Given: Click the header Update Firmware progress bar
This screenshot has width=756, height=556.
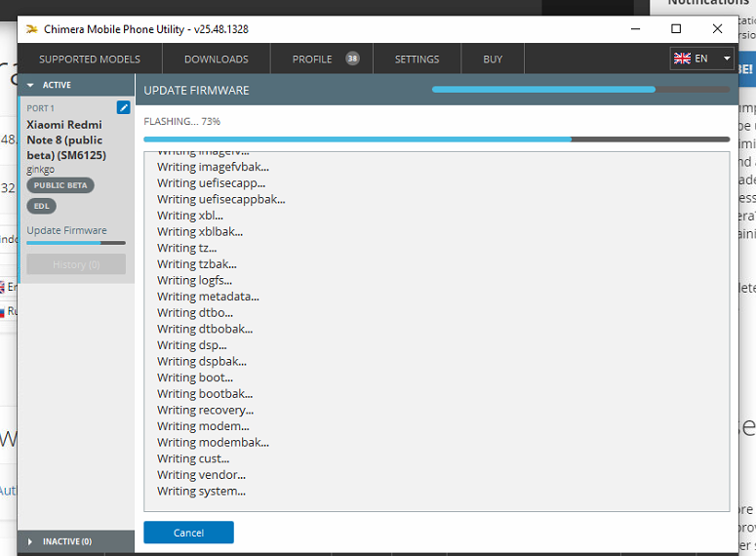Looking at the screenshot, I should point(580,89).
